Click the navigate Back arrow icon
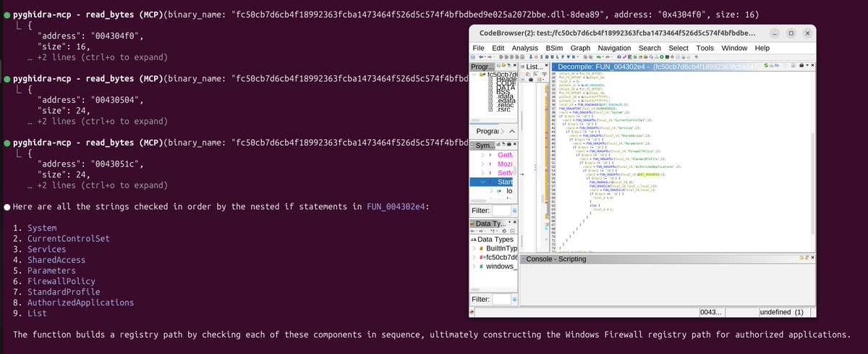The image size is (868, 354). click(x=480, y=56)
